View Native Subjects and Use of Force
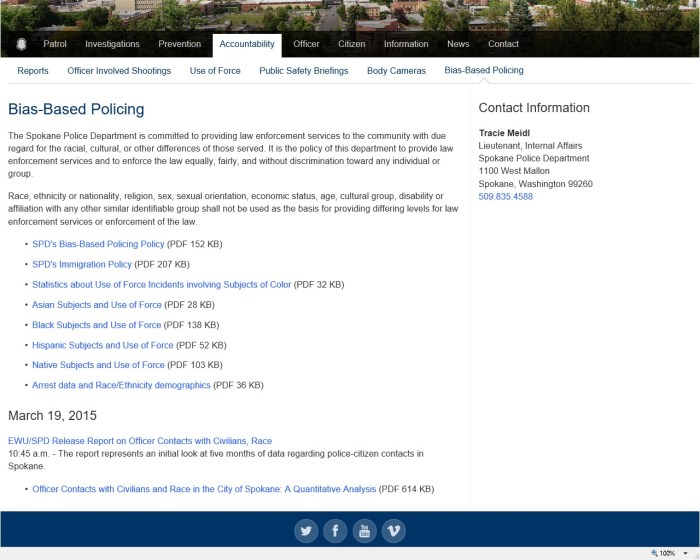 point(98,365)
